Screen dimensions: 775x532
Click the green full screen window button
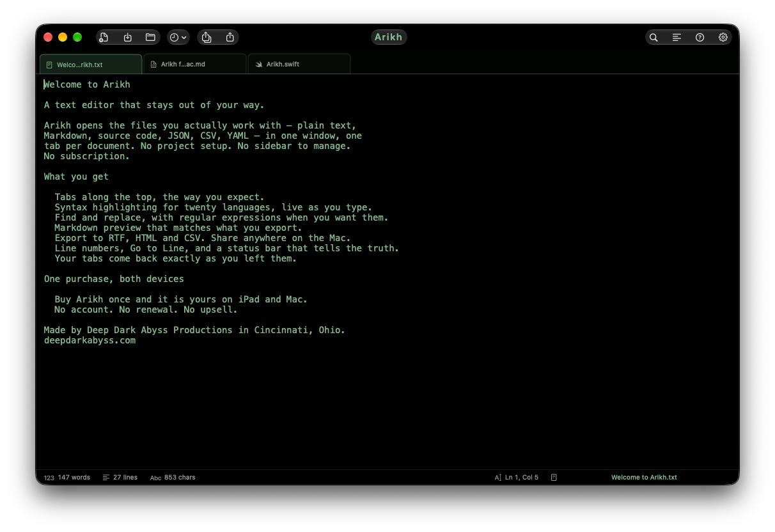pyautogui.click(x=77, y=37)
